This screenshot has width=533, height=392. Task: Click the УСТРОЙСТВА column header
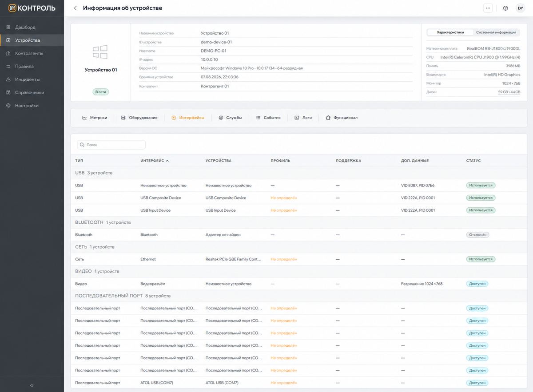click(219, 161)
